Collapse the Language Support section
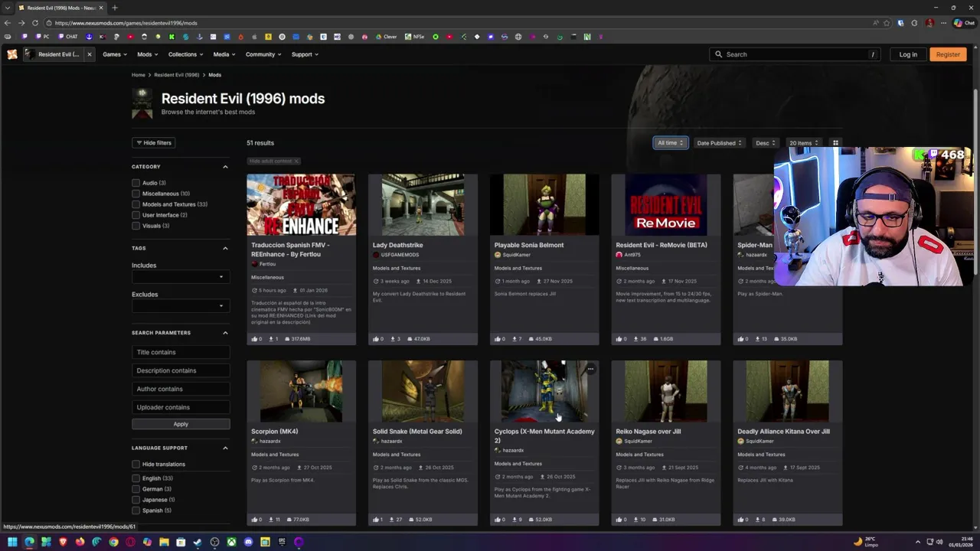Viewport: 980px width, 551px height. [x=225, y=448]
